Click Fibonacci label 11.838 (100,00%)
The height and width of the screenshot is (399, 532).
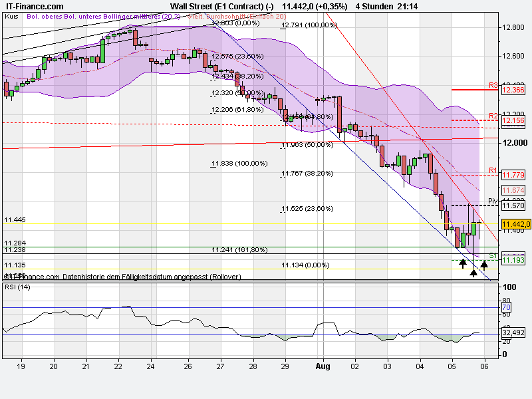point(239,164)
